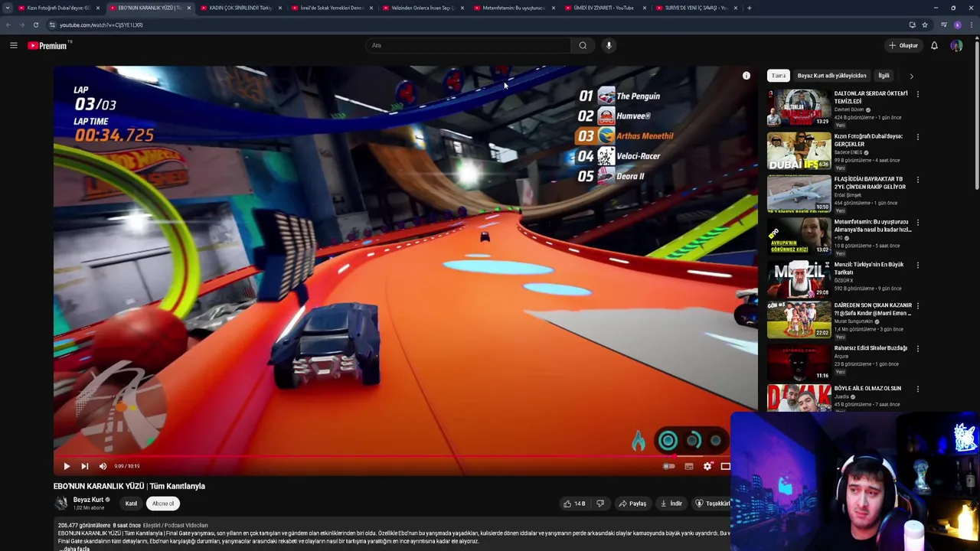
Task: Open the options menu for the Metamfetamin video
Action: [x=918, y=223]
